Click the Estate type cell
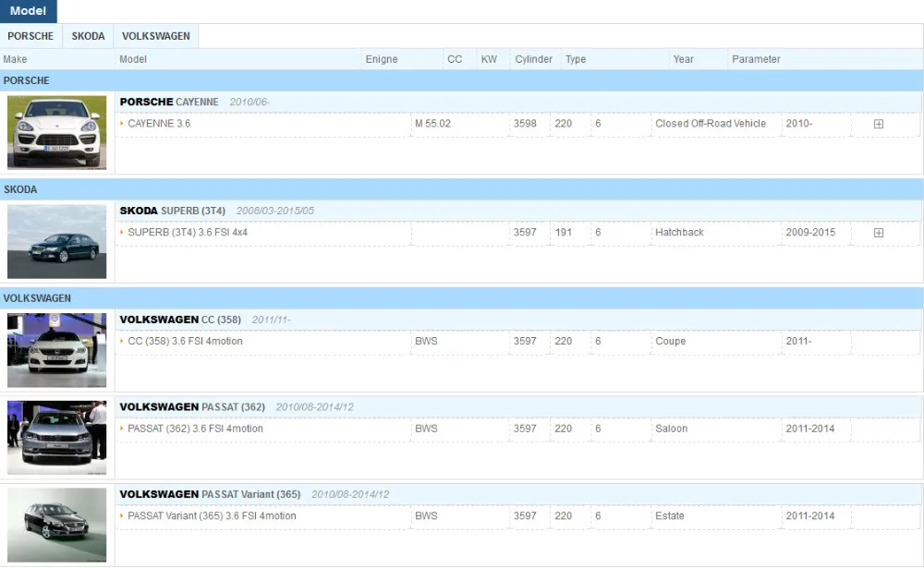Image resolution: width=924 pixels, height=568 pixels. [x=669, y=515]
